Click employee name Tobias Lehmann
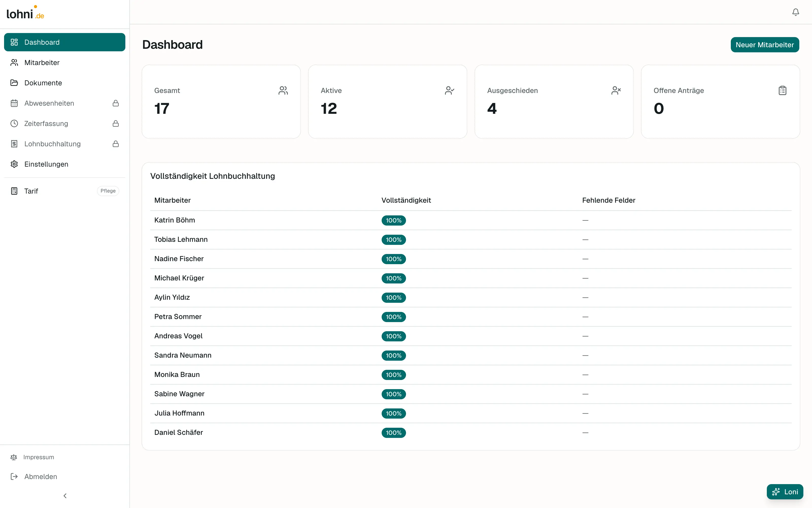The image size is (812, 508). click(x=181, y=239)
